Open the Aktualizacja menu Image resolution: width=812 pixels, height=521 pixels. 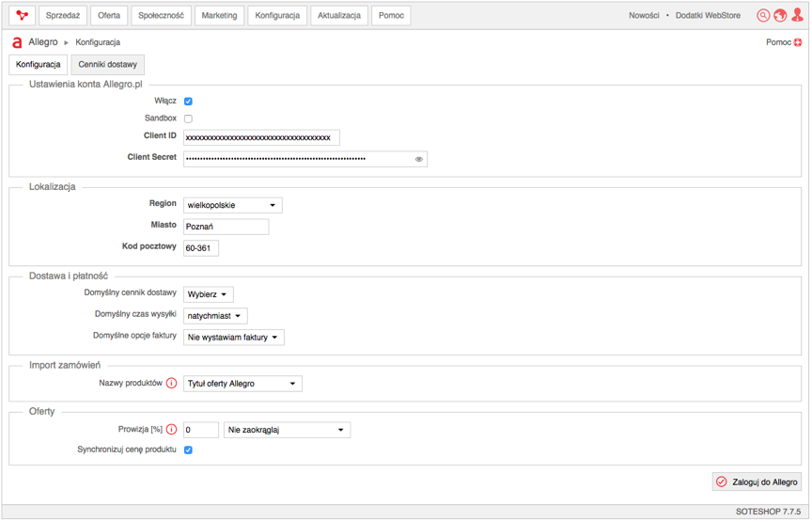339,16
